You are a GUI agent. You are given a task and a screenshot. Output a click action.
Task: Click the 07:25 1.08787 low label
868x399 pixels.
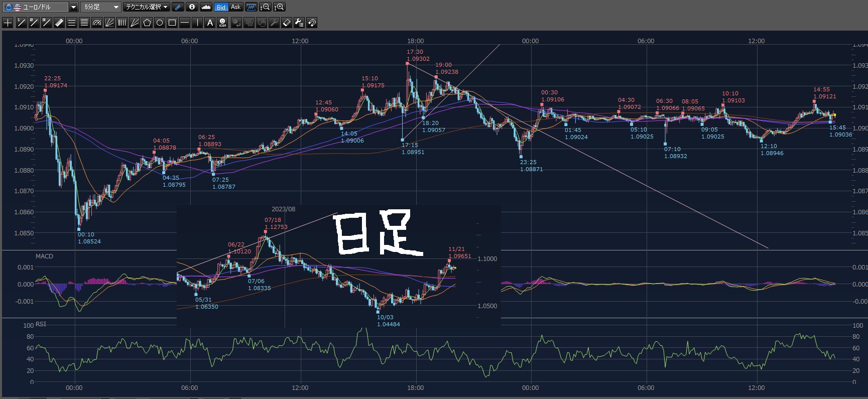pos(223,183)
